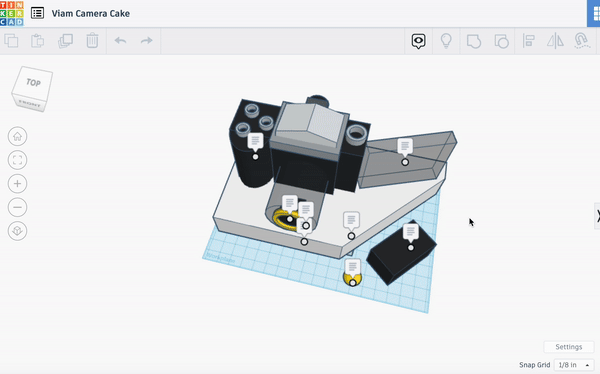This screenshot has height=374, width=600.
Task: Toggle notes visibility eye icon
Action: (x=419, y=41)
